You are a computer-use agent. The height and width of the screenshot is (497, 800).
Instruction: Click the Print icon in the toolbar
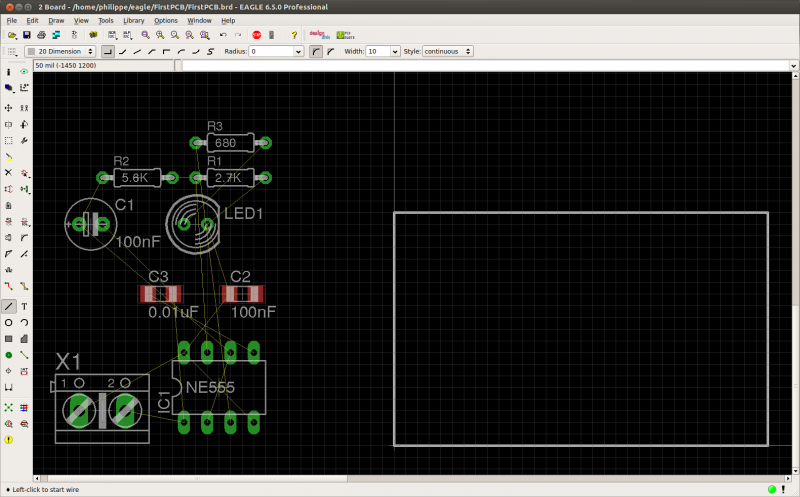42,35
